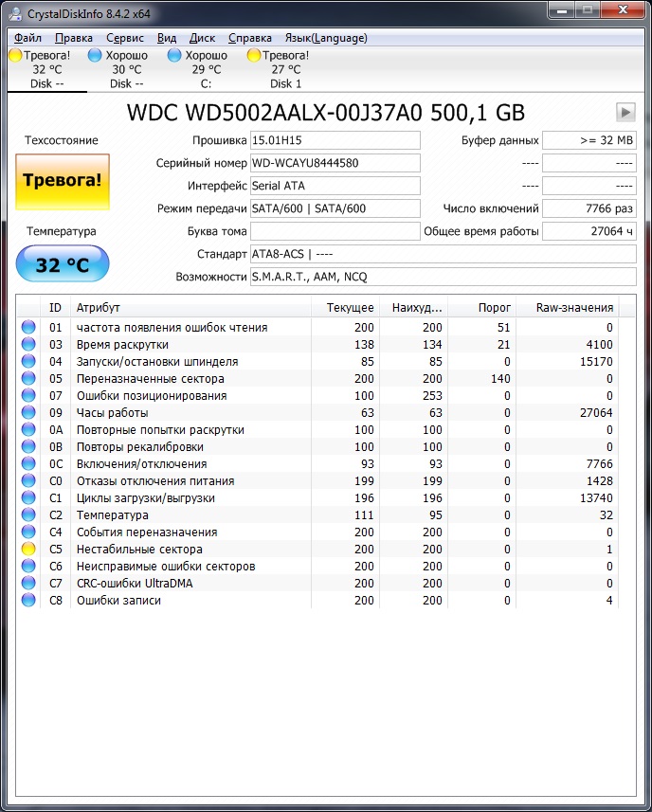Image resolution: width=652 pixels, height=812 pixels.
Task: Click the CrystalDiskInfo title bar icon
Action: [x=15, y=13]
